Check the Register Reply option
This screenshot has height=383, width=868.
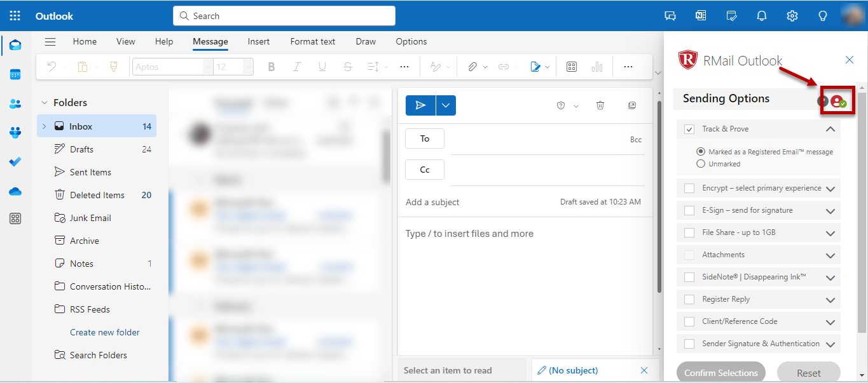(689, 299)
